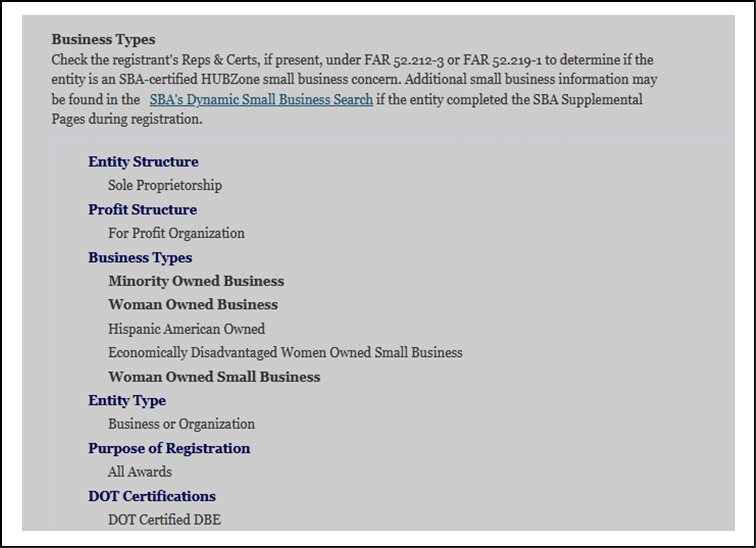Viewport: 756px width, 548px height.
Task: Select Hispanic American Owned entry
Action: coord(186,329)
